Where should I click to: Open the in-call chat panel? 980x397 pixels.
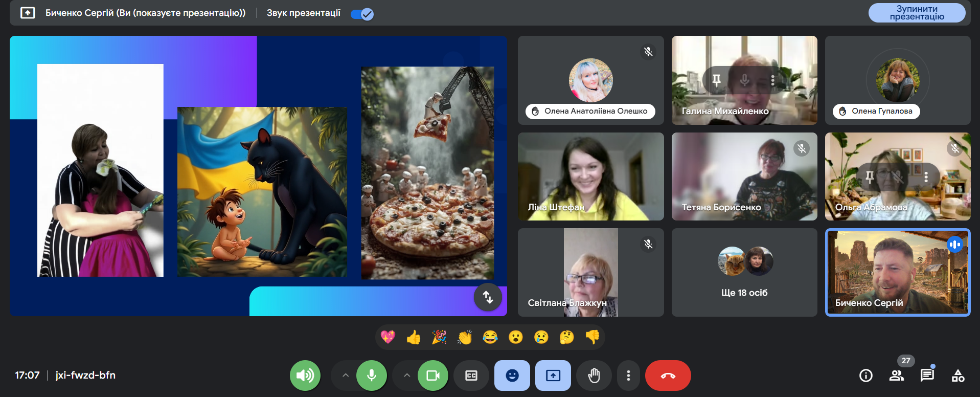pyautogui.click(x=927, y=376)
